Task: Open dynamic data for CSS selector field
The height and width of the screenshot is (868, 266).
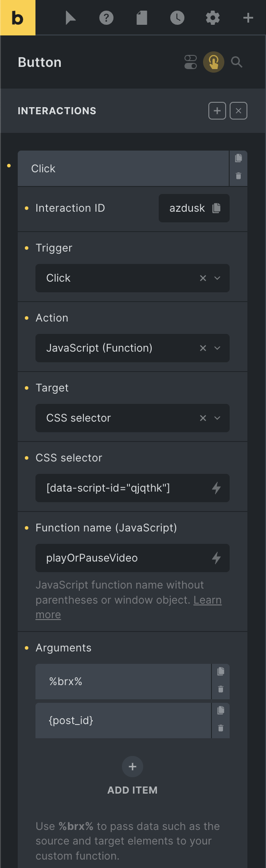Action: (216, 488)
